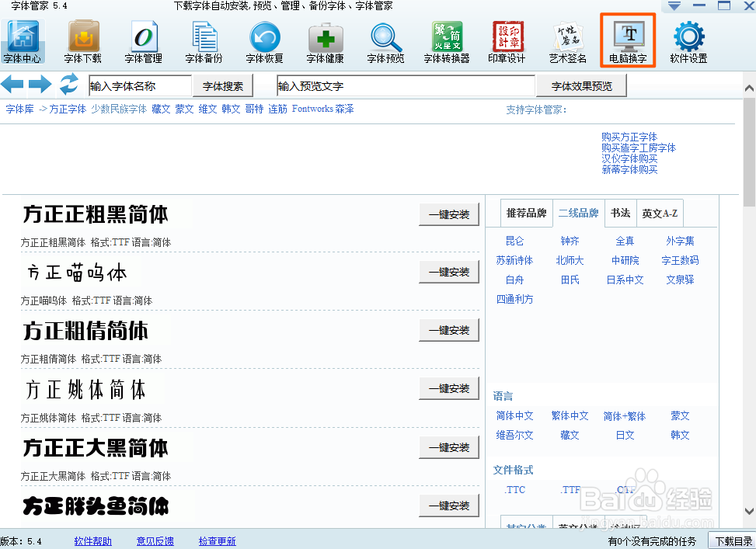The height and width of the screenshot is (549, 756).
Task: Go back with the left arrow
Action: coord(12,85)
